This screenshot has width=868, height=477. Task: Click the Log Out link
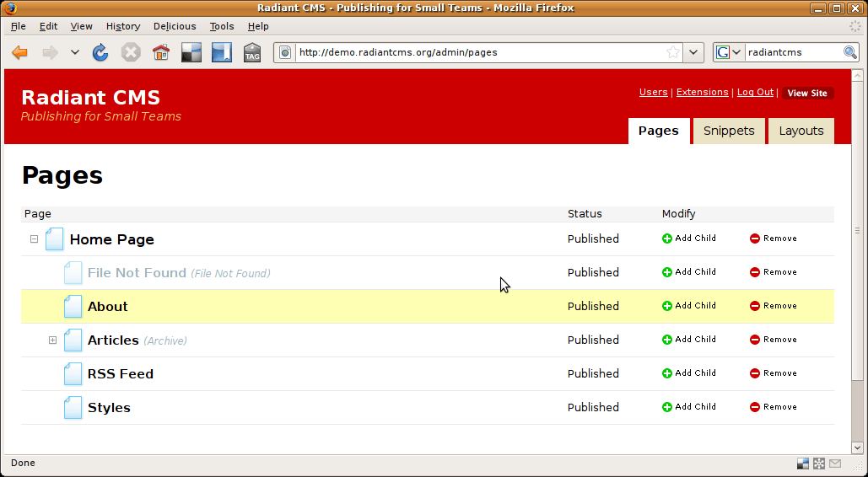[x=755, y=93]
